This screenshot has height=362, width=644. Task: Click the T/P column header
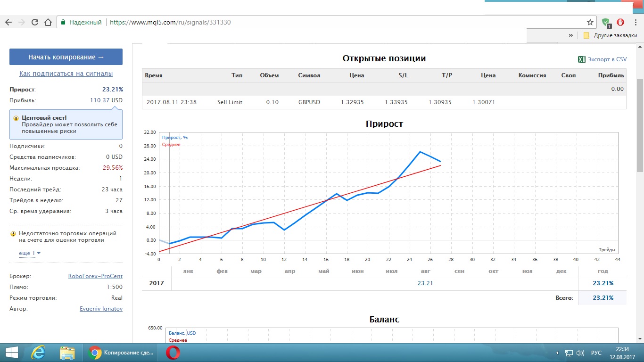tap(447, 75)
